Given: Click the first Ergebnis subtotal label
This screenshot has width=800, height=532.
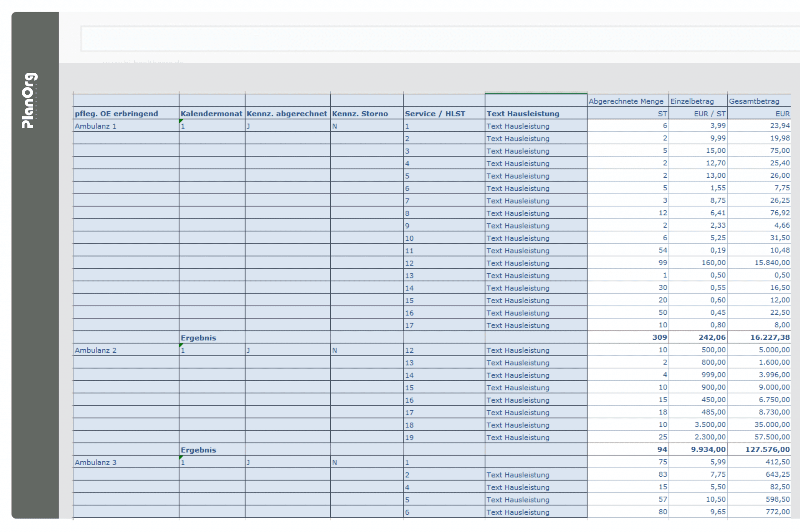Looking at the screenshot, I should click(198, 337).
